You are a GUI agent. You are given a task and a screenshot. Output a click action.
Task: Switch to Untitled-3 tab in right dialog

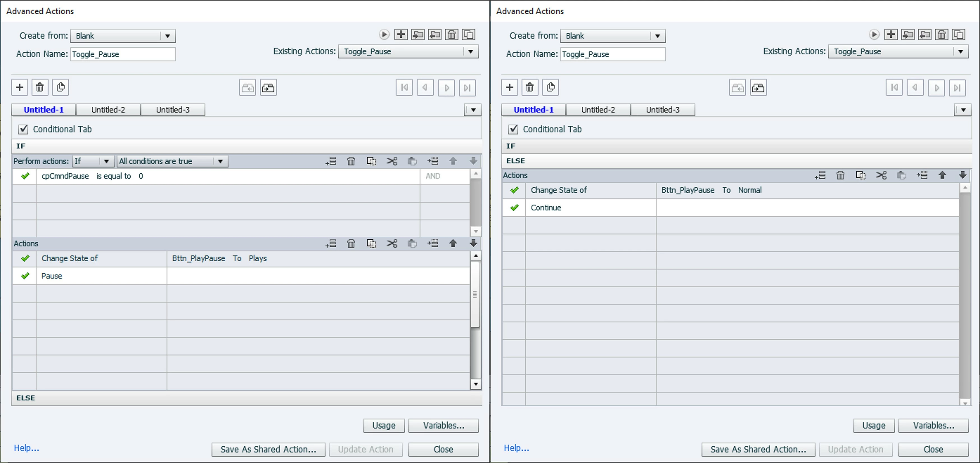pyautogui.click(x=662, y=110)
